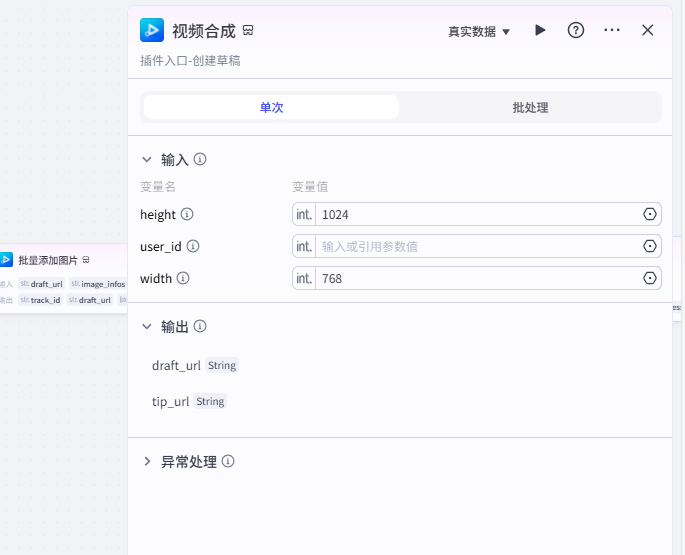685x555 pixels.
Task: Click the empty user_id value field
Action: tap(477, 246)
